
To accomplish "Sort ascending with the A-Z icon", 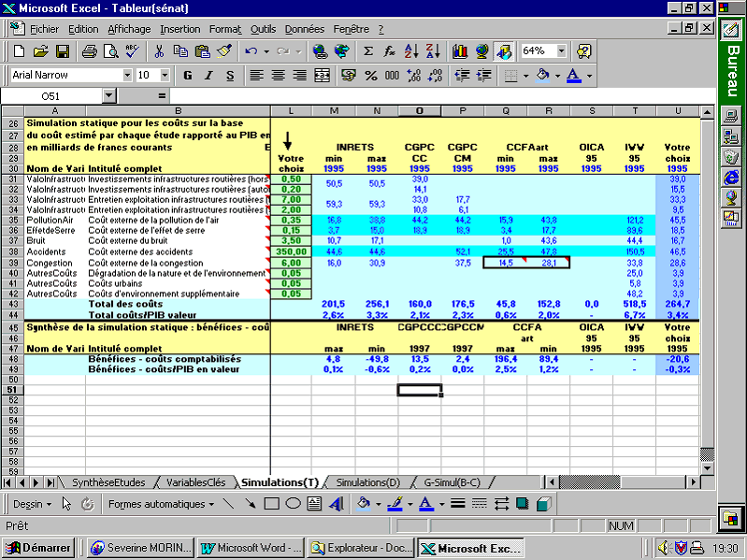I will tap(410, 51).
